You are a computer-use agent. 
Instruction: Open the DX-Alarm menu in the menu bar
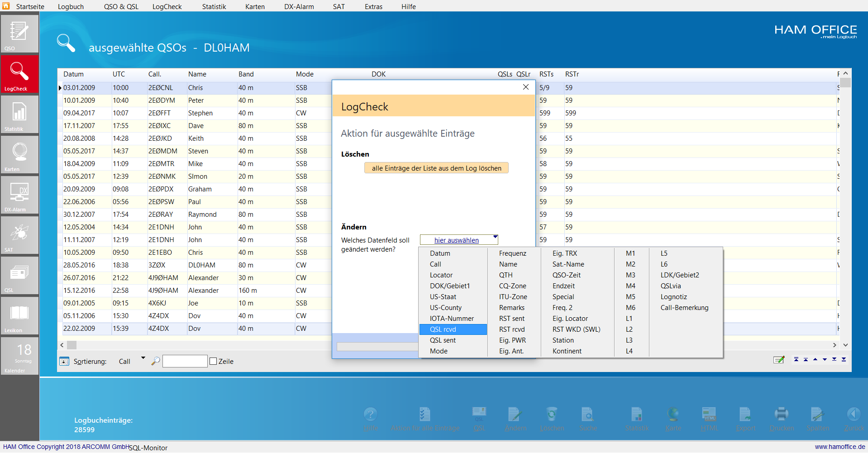click(x=299, y=6)
